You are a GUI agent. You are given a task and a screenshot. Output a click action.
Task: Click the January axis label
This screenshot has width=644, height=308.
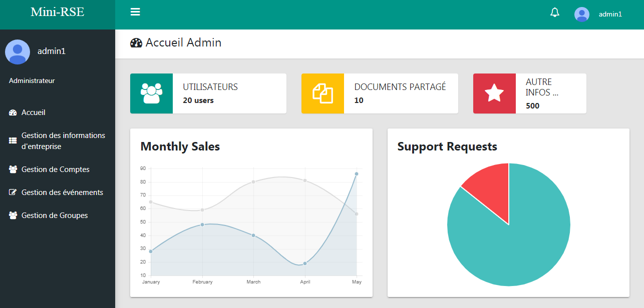coord(151,282)
